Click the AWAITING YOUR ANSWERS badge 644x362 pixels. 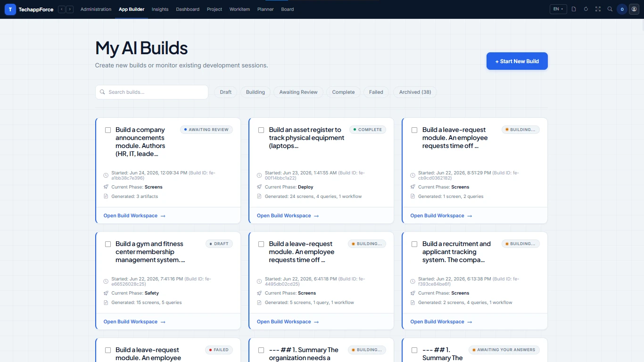504,350
